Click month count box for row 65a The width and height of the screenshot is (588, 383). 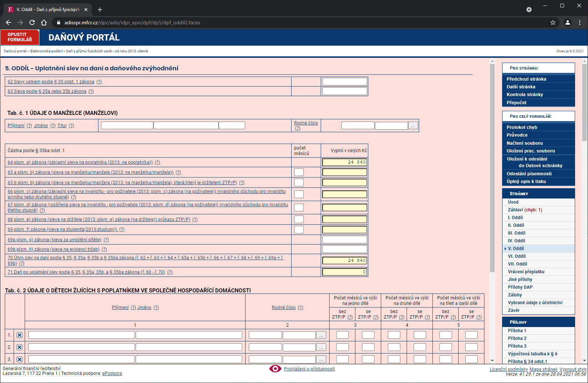pyautogui.click(x=299, y=172)
